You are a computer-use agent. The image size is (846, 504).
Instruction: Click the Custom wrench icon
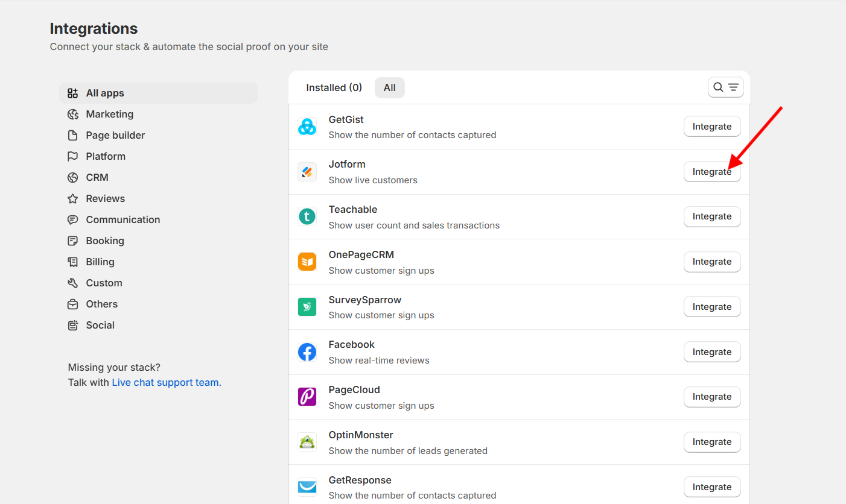[x=73, y=283]
